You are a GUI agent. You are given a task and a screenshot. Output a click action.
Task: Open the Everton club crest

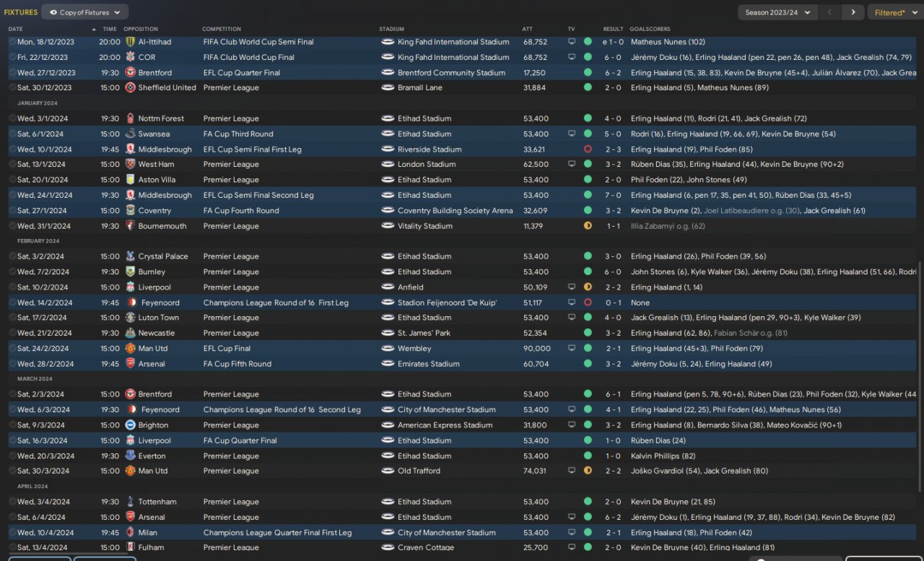click(131, 456)
